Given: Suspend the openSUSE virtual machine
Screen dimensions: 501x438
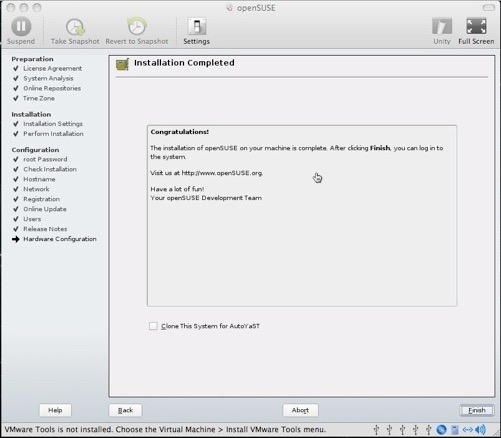Looking at the screenshot, I should pos(21,31).
